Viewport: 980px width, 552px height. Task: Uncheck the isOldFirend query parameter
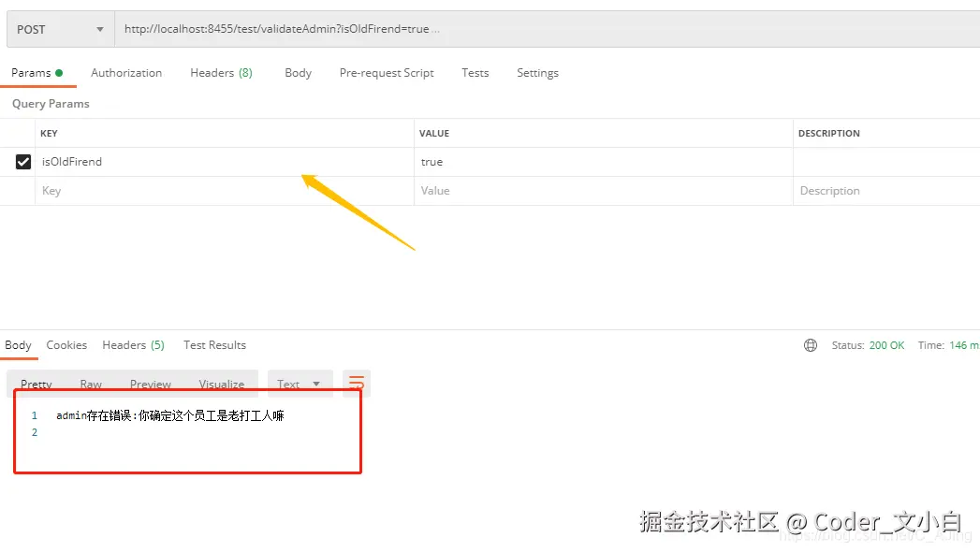[22, 161]
